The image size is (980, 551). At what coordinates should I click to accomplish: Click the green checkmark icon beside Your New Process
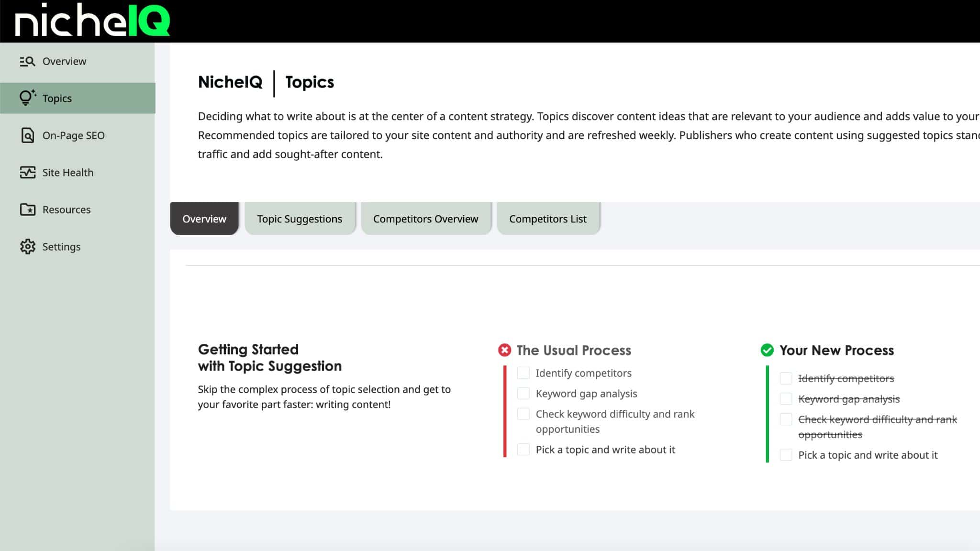[x=767, y=350]
